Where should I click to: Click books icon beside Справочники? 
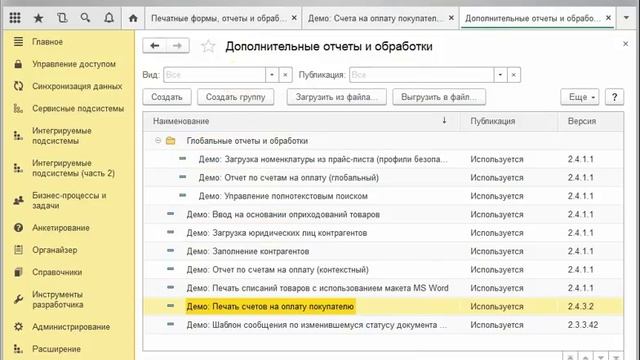click(x=18, y=272)
